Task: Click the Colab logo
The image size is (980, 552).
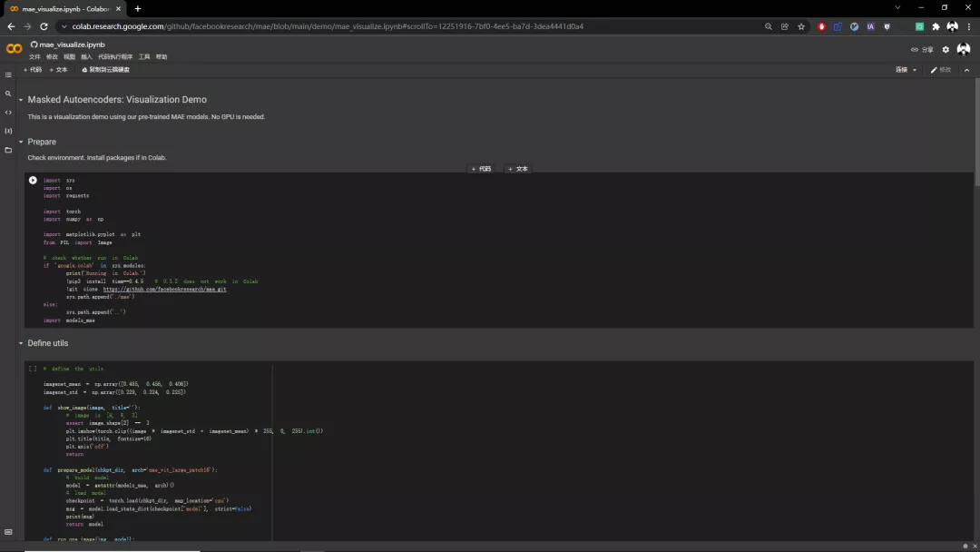Action: (x=14, y=49)
